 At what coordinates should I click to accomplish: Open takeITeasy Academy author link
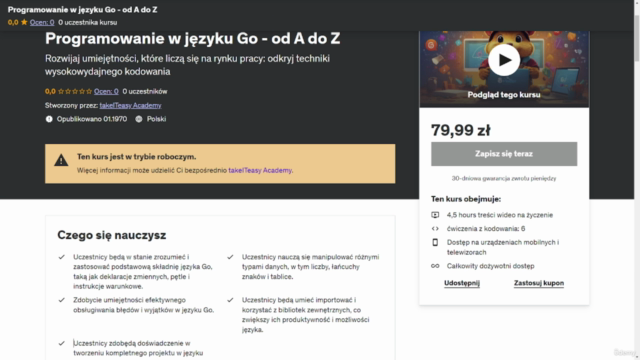coord(130,105)
